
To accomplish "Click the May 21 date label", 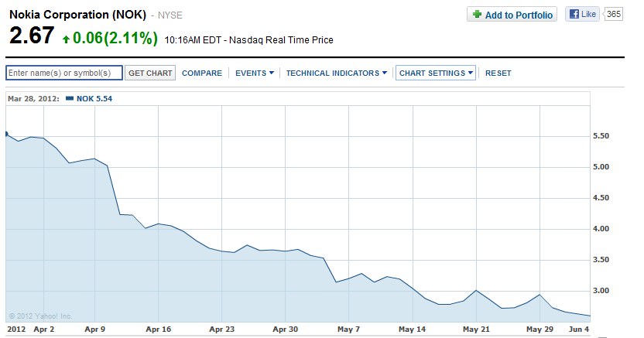I will coord(476,329).
